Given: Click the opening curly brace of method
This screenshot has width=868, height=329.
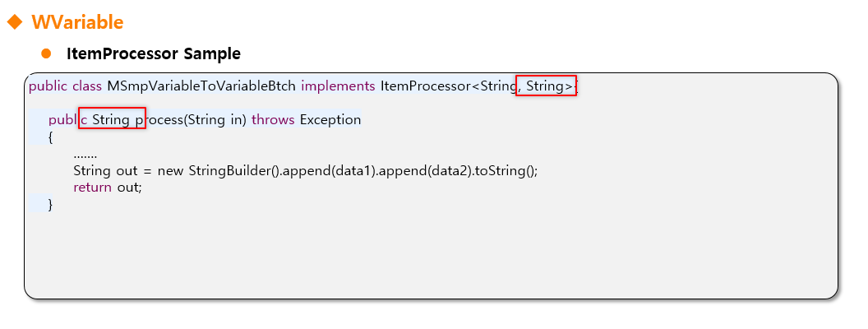Looking at the screenshot, I should click(x=50, y=137).
